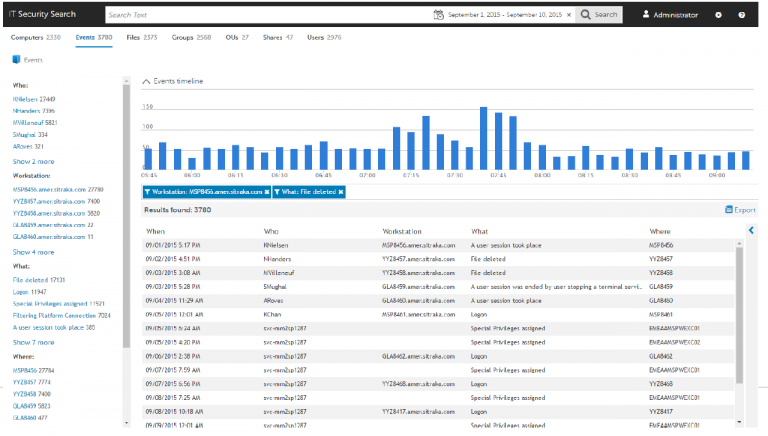Click the results table scroll up arrow
The height and width of the screenshot is (436, 768).
click(x=739, y=243)
